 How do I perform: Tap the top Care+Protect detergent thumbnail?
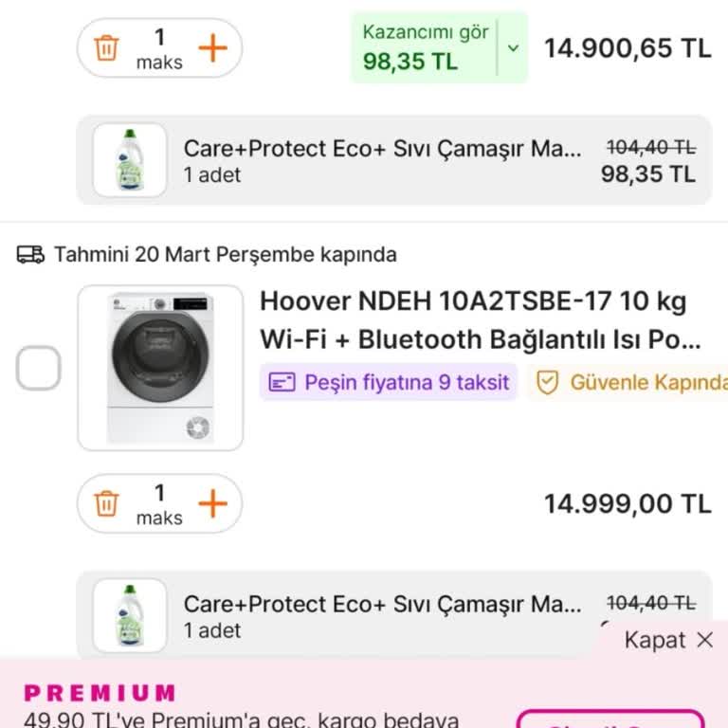click(130, 159)
